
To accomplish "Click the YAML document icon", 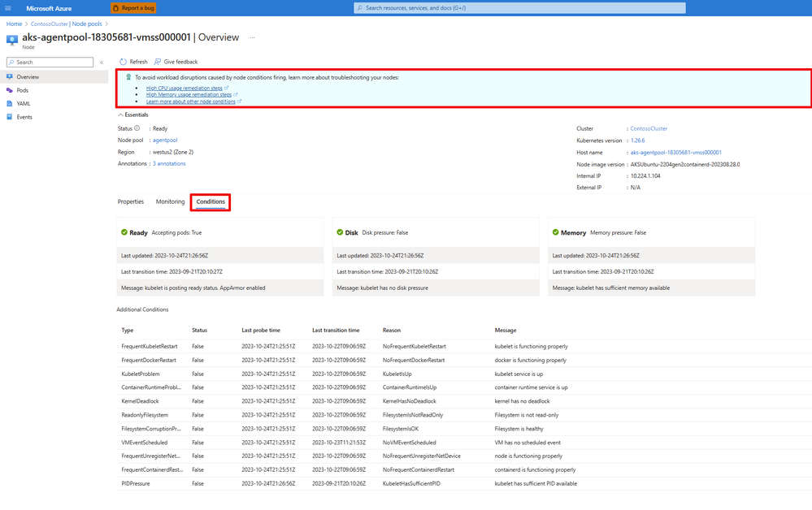I will (x=9, y=103).
